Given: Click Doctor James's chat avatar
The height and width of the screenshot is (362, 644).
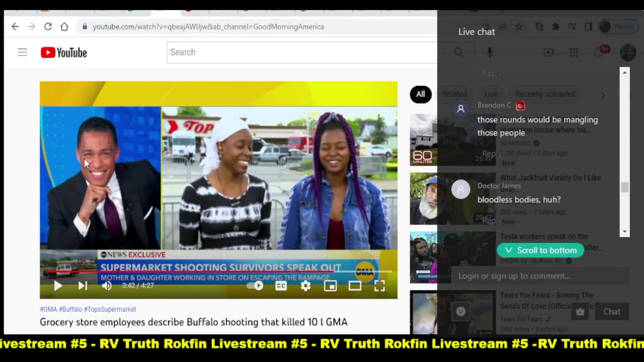Looking at the screenshot, I should (460, 190).
